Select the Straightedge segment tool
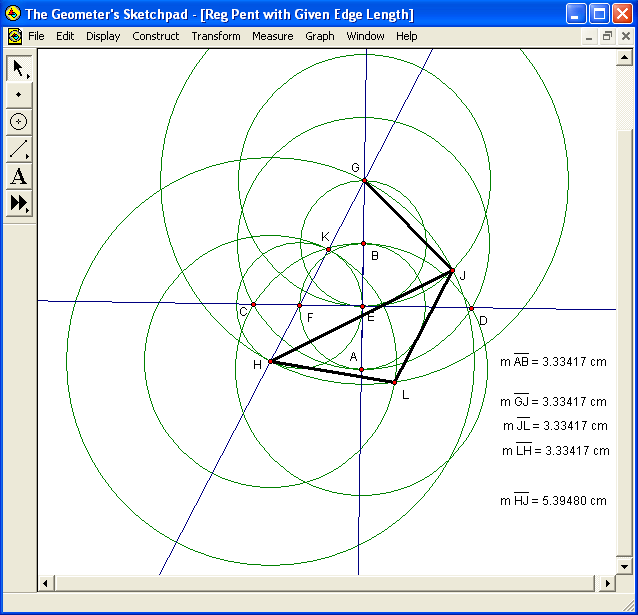The width and height of the screenshot is (638, 615). 18,150
